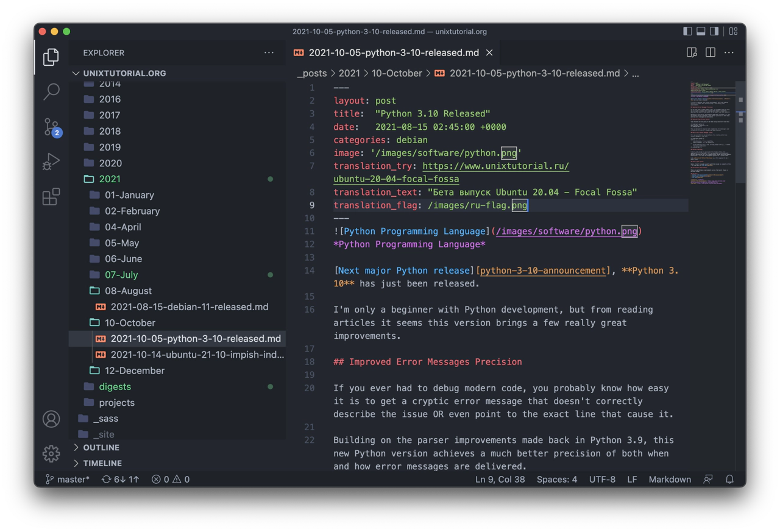
Task: Open Markdown preview to the side
Action: [692, 53]
